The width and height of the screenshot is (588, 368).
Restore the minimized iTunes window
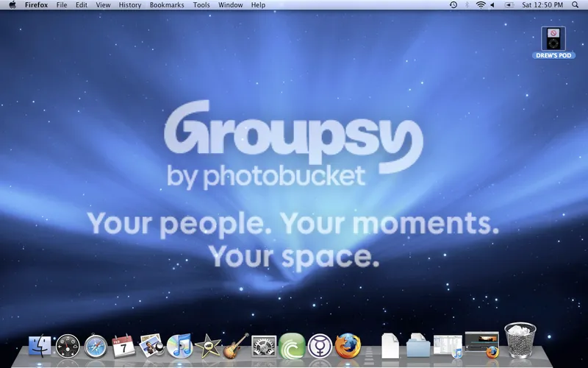coord(448,346)
